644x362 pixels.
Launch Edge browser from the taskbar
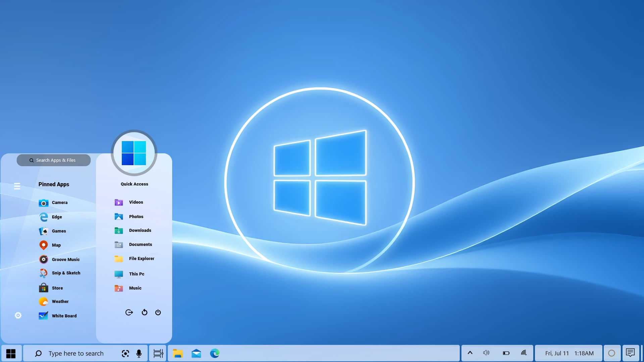[215, 353]
